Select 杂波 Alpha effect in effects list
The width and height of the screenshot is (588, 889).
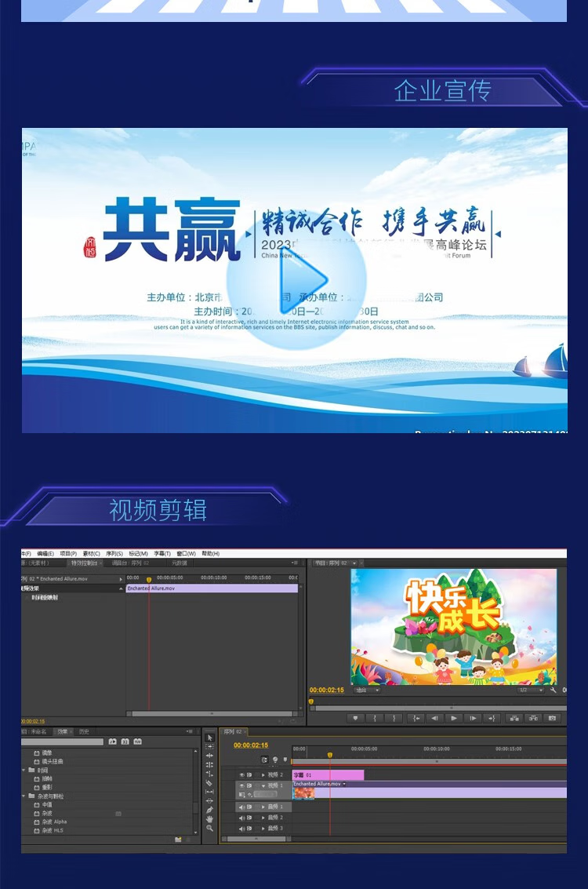click(x=54, y=822)
